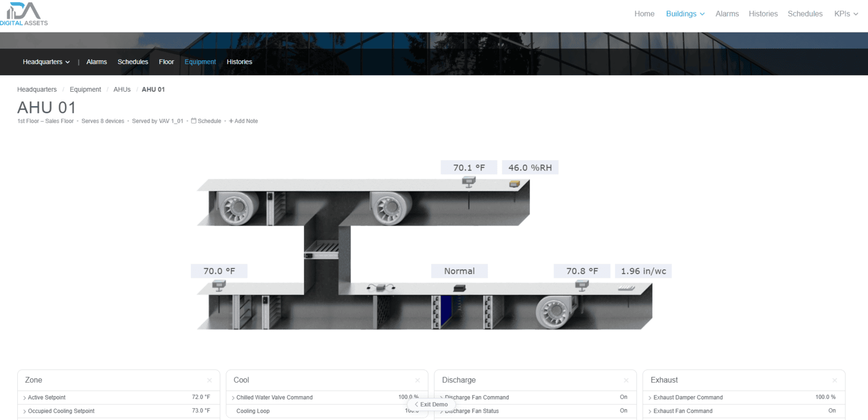Viewport: 868px width, 420px height.
Task: Click the temperature sensor under 70.1 °F
Action: tap(469, 182)
